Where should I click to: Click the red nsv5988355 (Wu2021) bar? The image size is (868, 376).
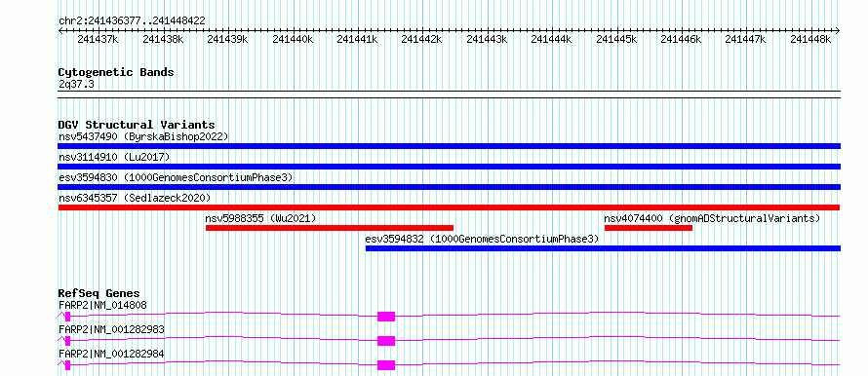point(330,228)
